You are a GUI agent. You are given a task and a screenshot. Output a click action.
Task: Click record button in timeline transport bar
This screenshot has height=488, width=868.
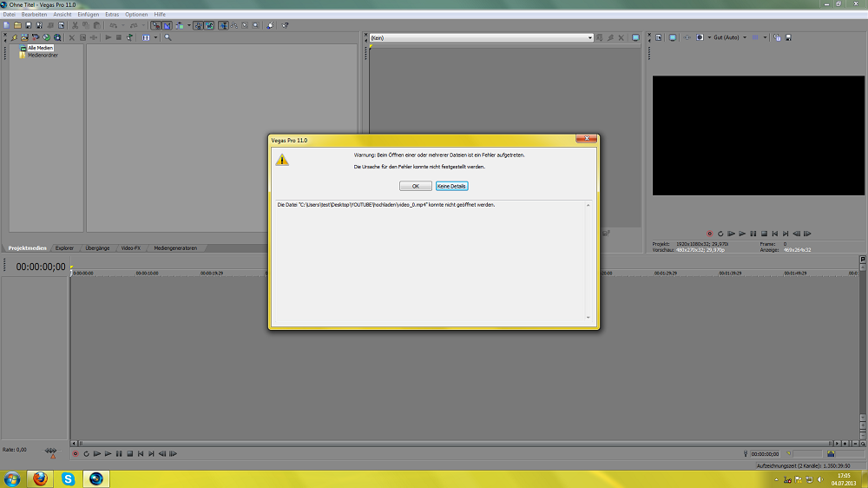coord(76,453)
